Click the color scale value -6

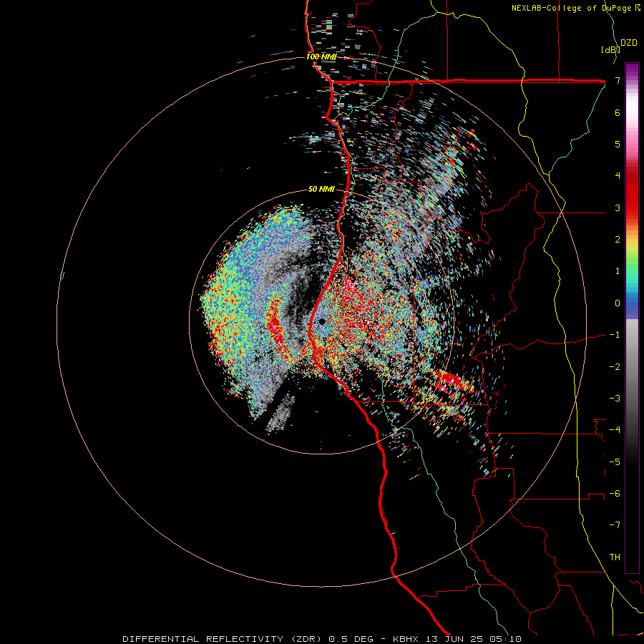[615, 493]
